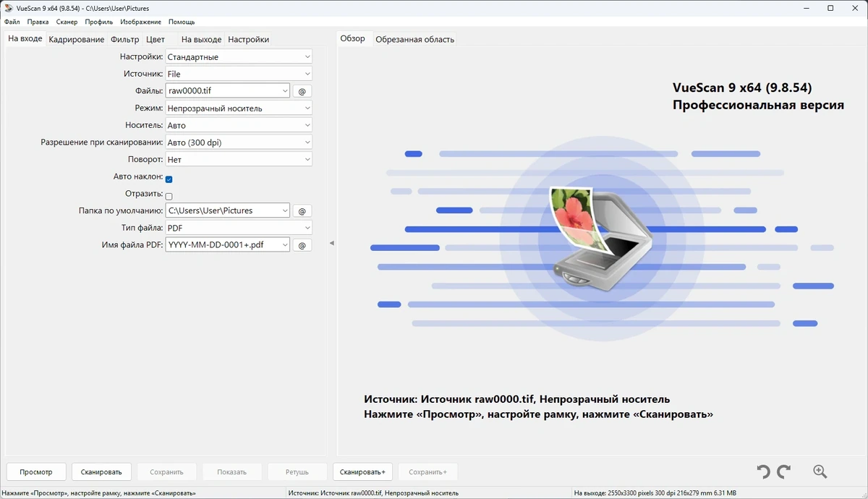Click the Отразить label
Screen dimensions: 868x499
click(x=144, y=194)
